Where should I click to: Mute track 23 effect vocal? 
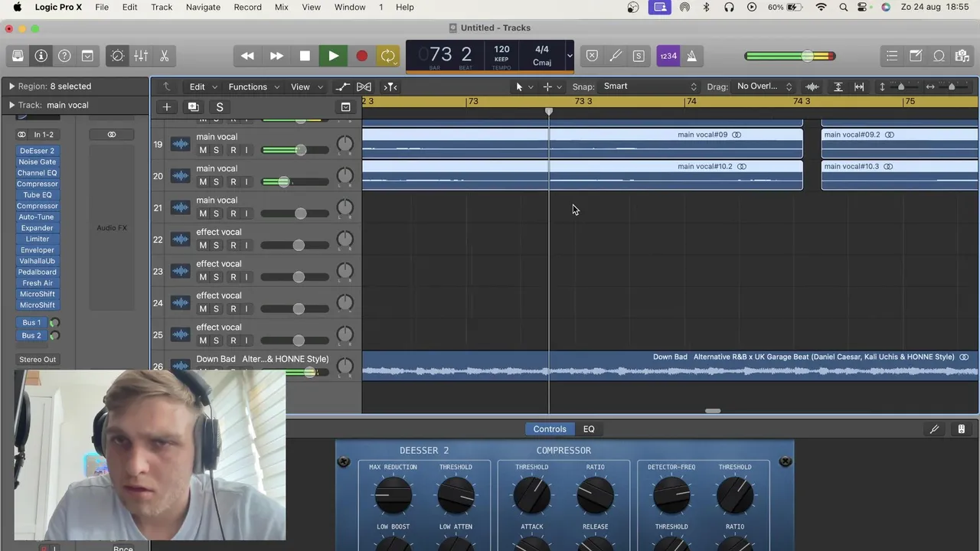click(x=203, y=277)
